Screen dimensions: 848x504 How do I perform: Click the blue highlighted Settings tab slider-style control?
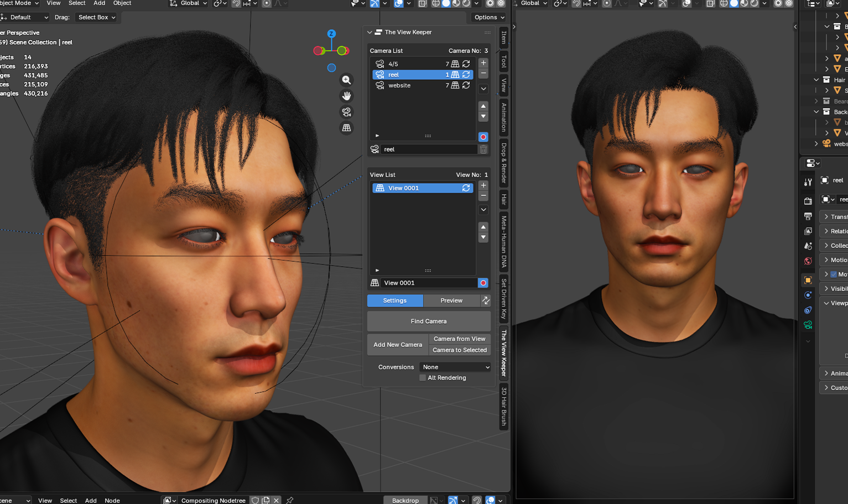(x=394, y=300)
